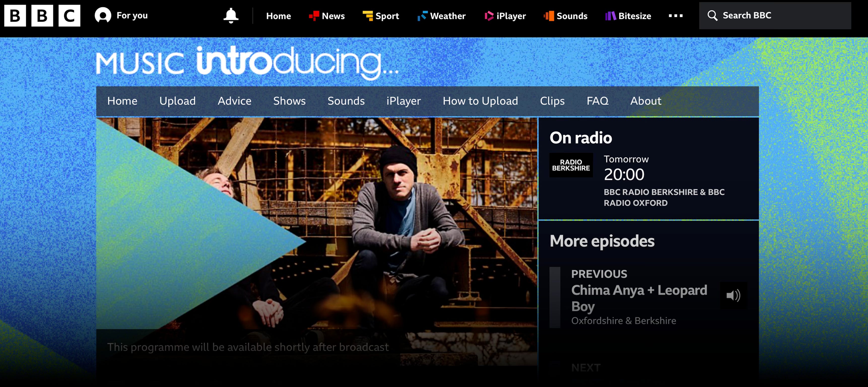The image size is (868, 387).
Task: Open the Shows tab
Action: 289,101
